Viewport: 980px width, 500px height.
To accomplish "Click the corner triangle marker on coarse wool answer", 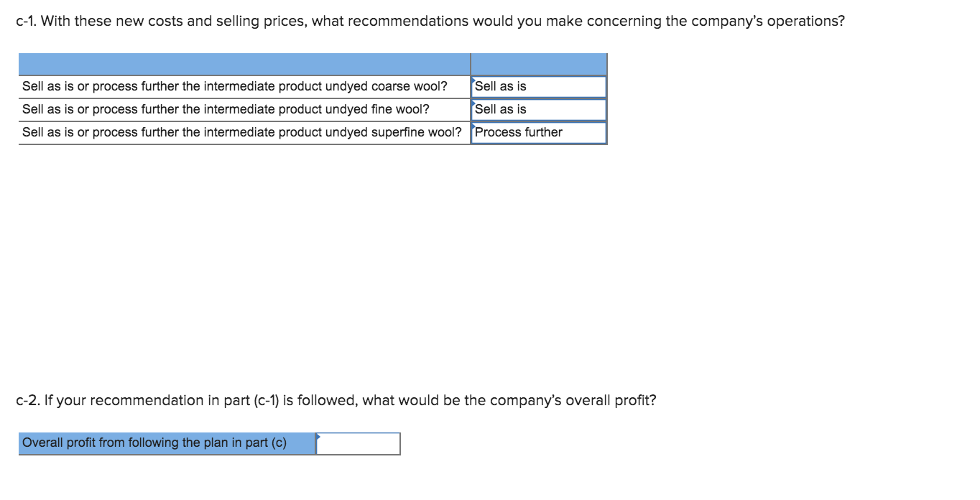I will 474,79.
